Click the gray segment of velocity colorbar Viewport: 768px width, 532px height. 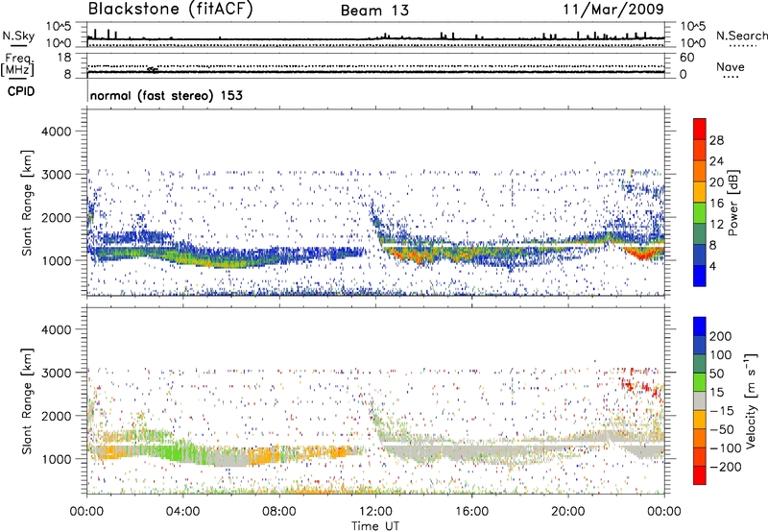point(700,400)
